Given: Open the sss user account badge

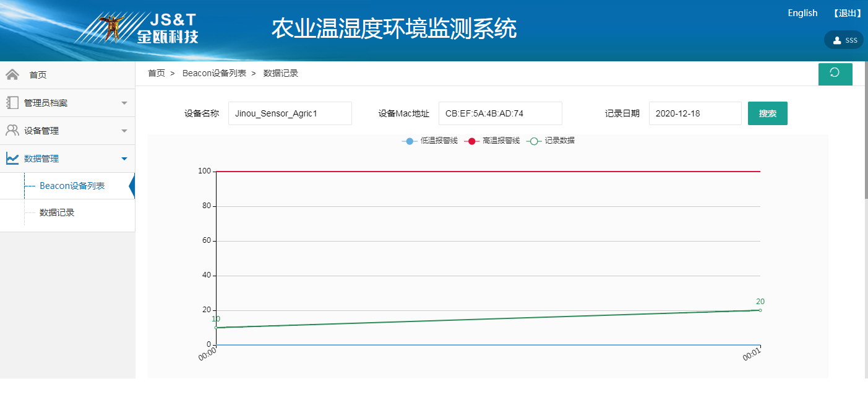Looking at the screenshot, I should (843, 40).
